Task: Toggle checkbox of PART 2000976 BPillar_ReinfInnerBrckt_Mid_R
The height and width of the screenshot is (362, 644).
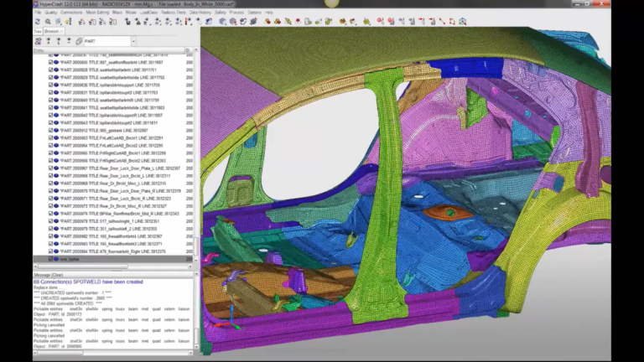Action: [x=50, y=214]
